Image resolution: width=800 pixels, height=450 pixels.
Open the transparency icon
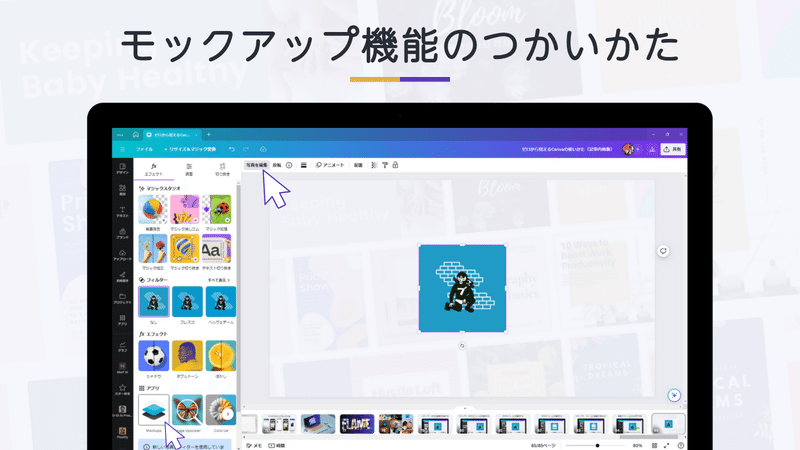pyautogui.click(x=374, y=165)
